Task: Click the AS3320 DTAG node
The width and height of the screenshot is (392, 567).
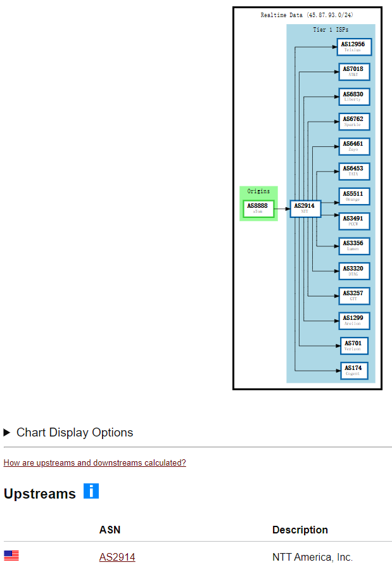Action: pos(353,271)
